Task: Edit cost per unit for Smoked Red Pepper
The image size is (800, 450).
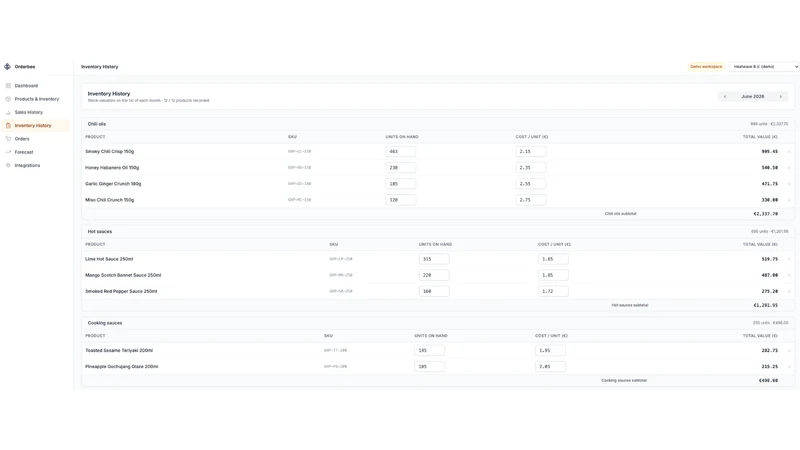Action: [553, 291]
